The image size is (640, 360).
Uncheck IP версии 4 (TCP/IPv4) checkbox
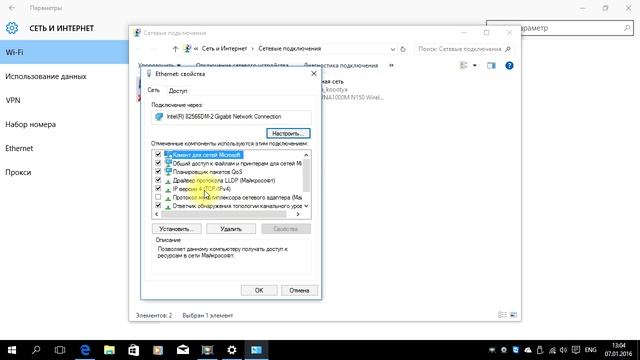158,189
